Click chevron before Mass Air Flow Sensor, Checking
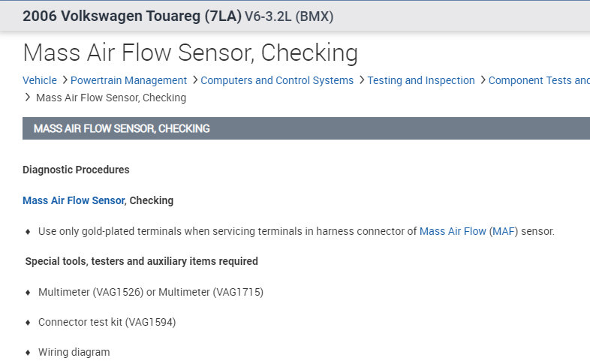590x364 pixels. coord(28,98)
